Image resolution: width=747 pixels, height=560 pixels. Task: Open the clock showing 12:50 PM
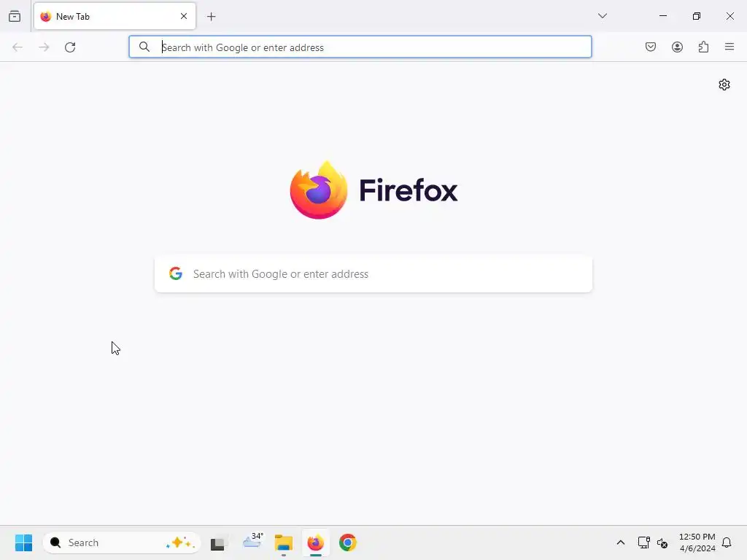click(x=697, y=542)
